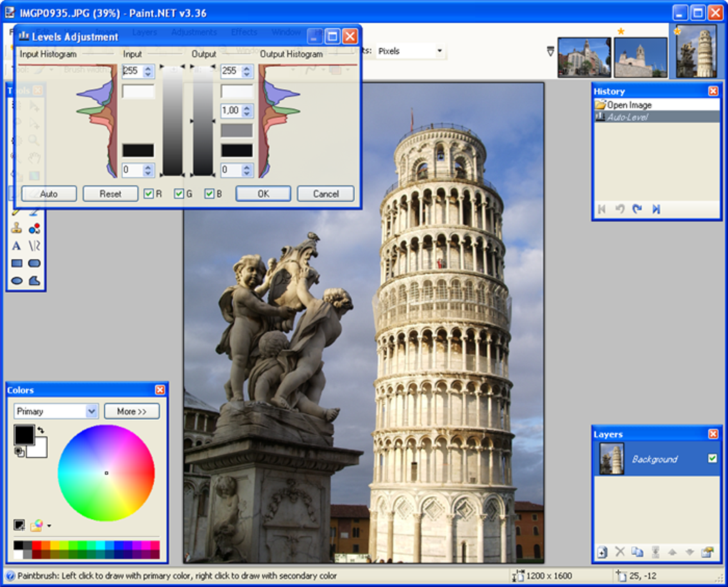Click Add color to palette icon

point(19,526)
